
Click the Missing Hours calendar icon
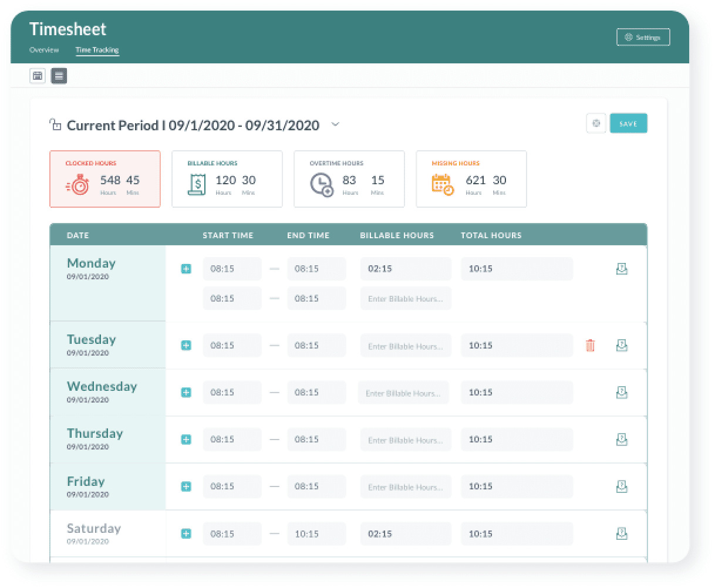pos(442,184)
